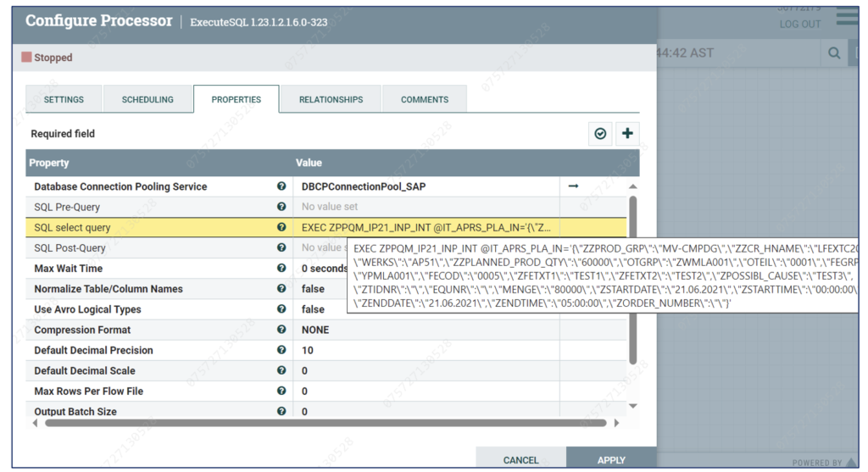This screenshot has width=868, height=472.
Task: Edit Normalize Table/Column Names false value
Action: pos(313,289)
